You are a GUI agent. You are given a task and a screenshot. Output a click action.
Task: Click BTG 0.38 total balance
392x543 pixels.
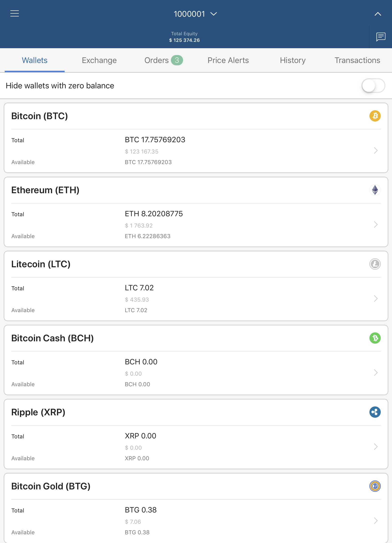tap(141, 510)
